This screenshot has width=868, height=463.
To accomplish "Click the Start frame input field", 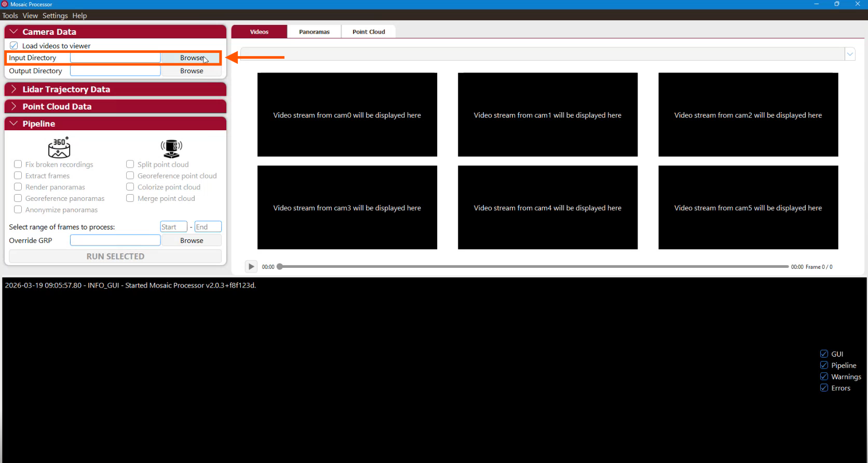I will click(x=173, y=227).
